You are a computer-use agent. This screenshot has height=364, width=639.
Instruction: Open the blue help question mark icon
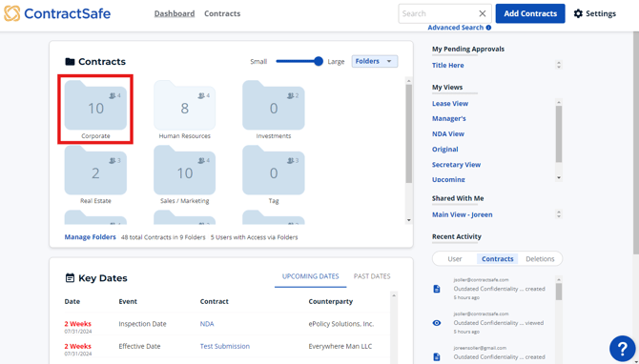coord(622,349)
